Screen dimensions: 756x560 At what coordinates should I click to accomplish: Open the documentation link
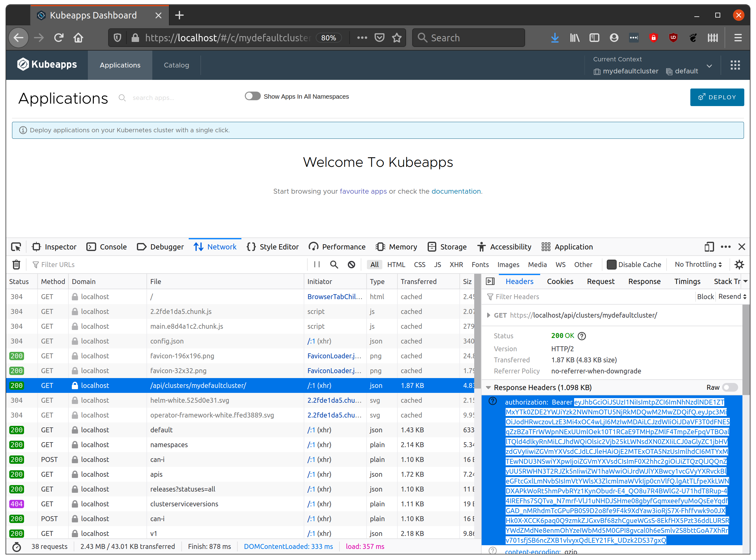(x=456, y=191)
